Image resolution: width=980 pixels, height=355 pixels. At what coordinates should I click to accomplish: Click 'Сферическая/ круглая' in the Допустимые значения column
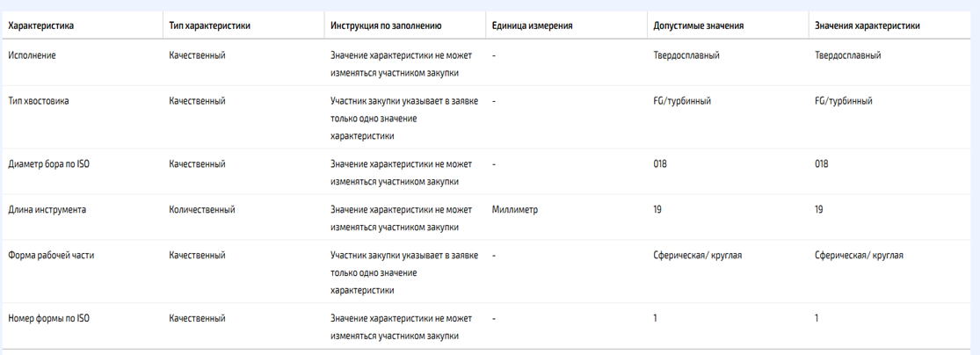tap(698, 255)
